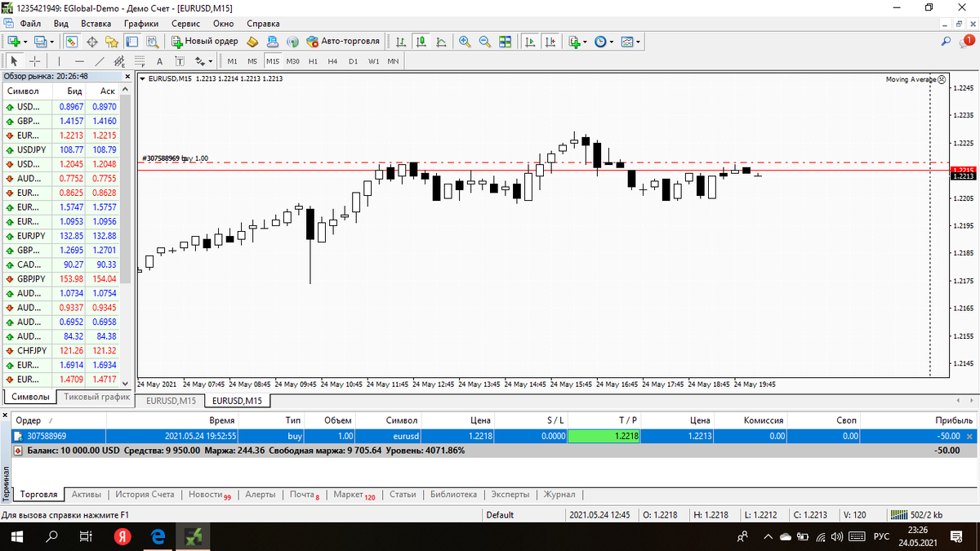Switch to M30 timeframe
The width and height of the screenshot is (980, 551).
pyautogui.click(x=292, y=61)
